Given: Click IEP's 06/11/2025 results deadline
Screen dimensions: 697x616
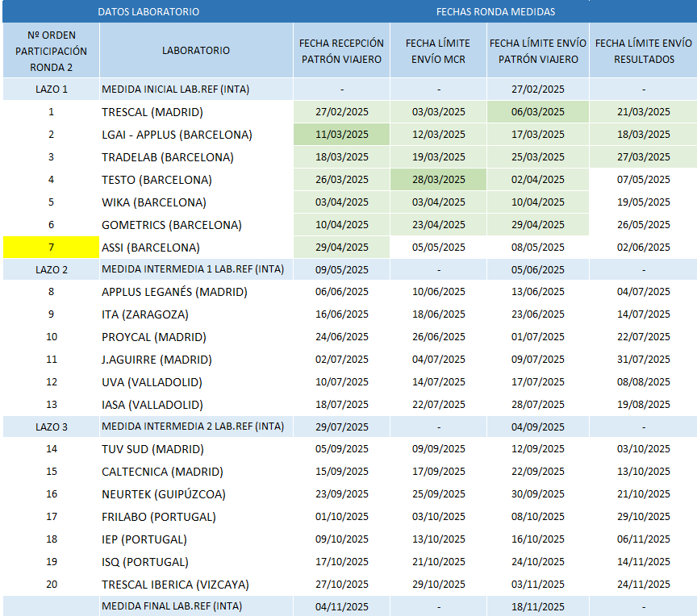Looking at the screenshot, I should pos(644,539).
